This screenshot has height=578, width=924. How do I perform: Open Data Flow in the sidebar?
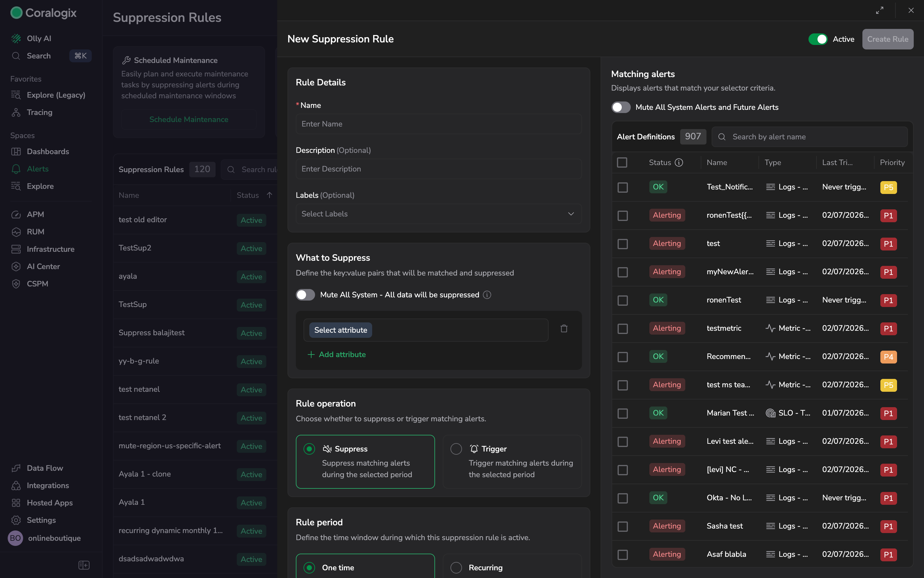click(45, 468)
